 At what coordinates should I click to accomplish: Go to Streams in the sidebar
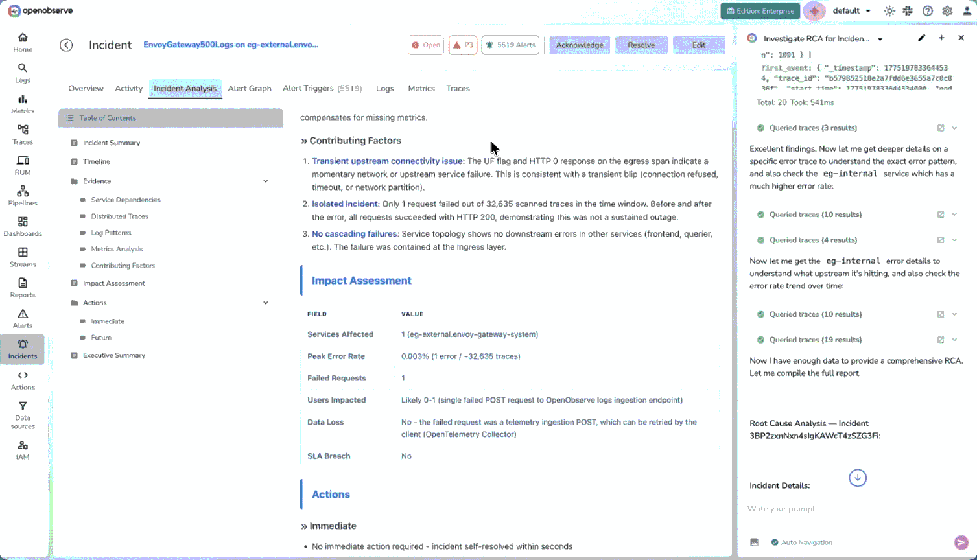coord(23,256)
